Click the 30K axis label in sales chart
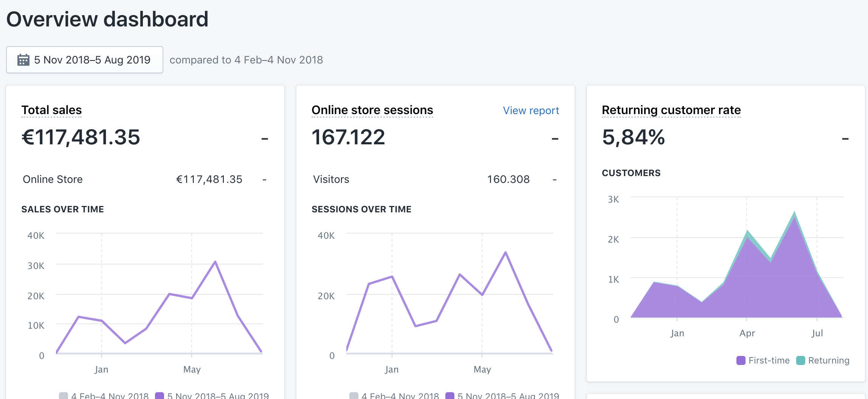Image resolution: width=868 pixels, height=399 pixels. tap(36, 266)
